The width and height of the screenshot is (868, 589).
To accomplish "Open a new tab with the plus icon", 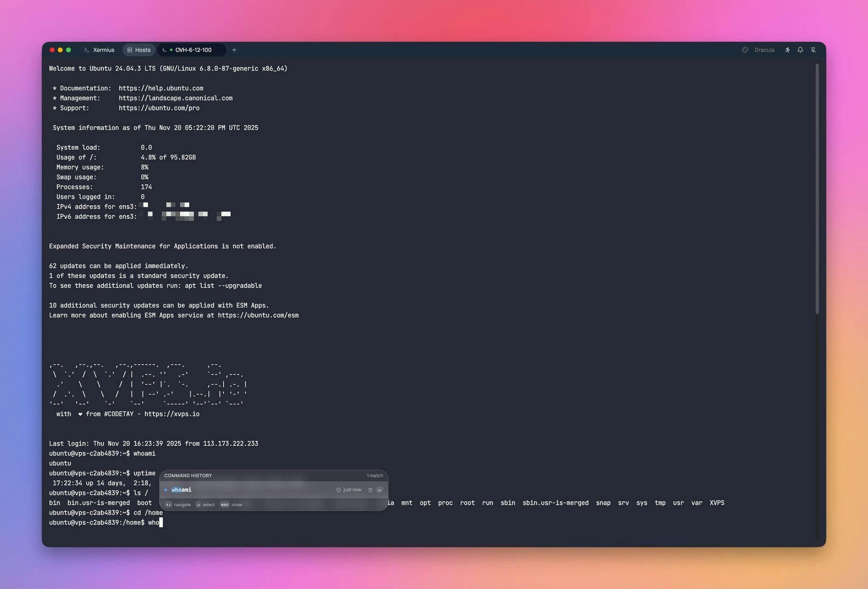I will click(x=234, y=50).
